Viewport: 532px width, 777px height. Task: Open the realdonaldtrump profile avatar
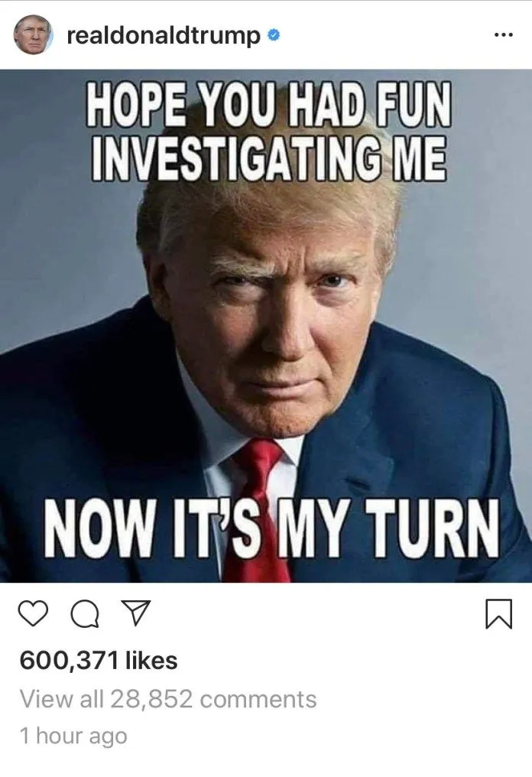click(33, 34)
